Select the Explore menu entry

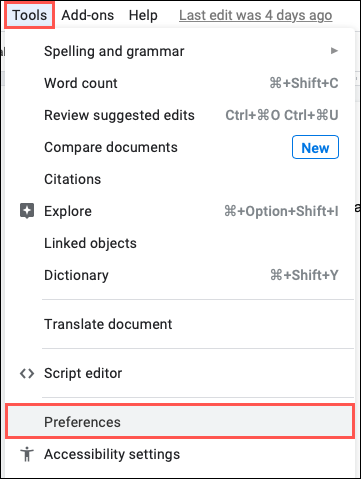[180, 211]
